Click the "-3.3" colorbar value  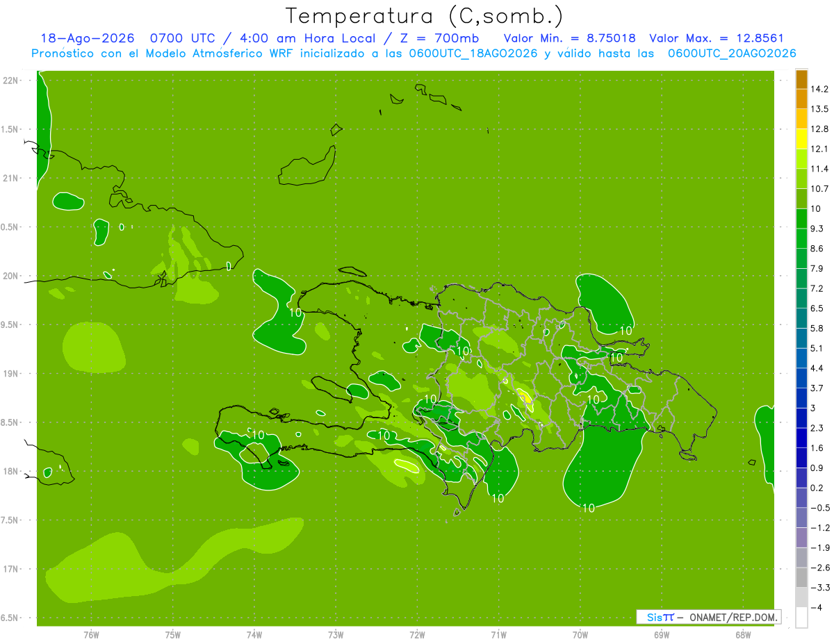820,587
